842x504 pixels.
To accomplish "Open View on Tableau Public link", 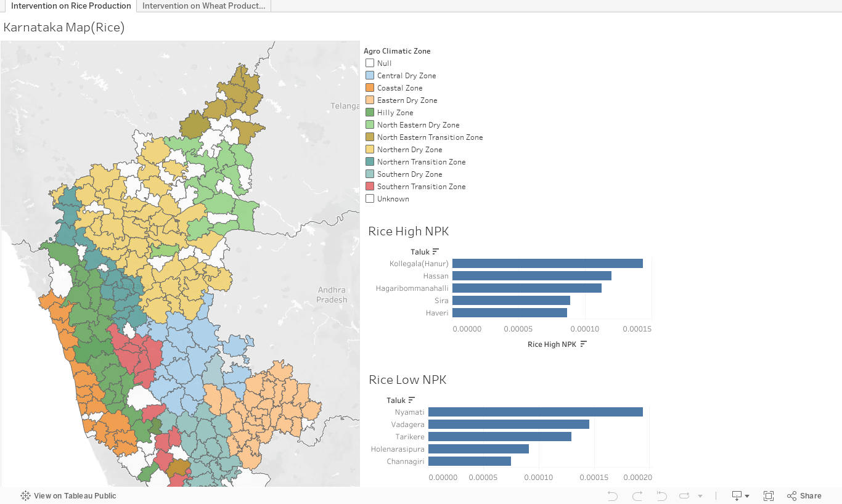I will pyautogui.click(x=68, y=495).
